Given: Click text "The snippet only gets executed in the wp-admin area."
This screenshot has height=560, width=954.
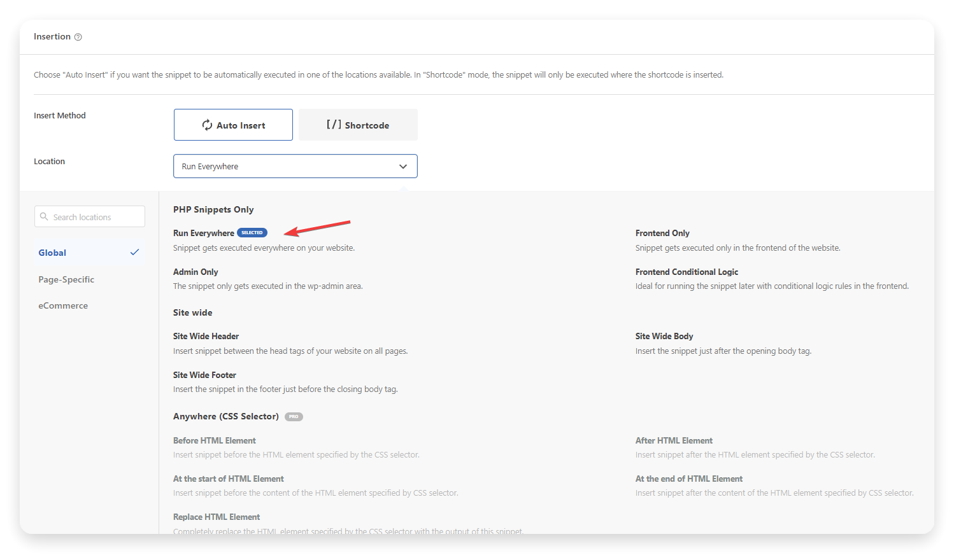Looking at the screenshot, I should 268,286.
